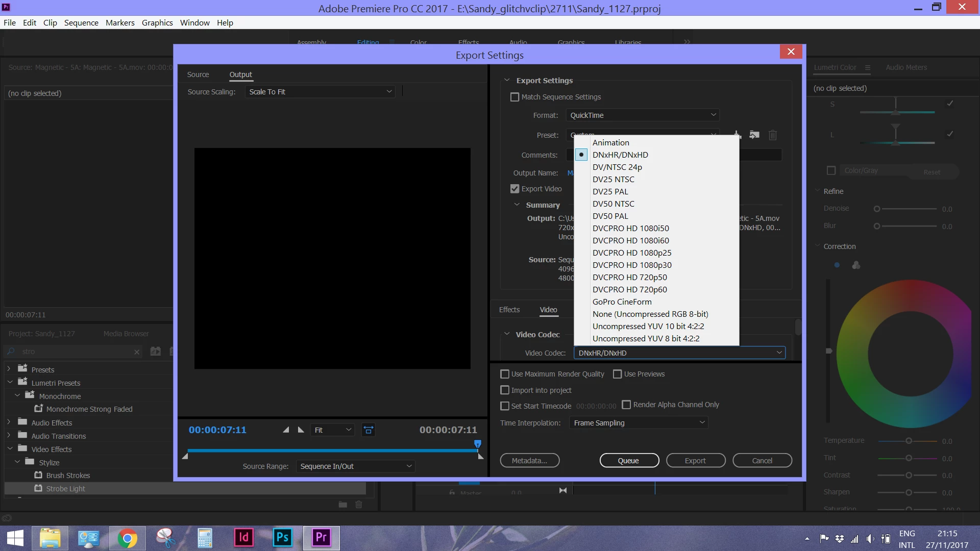Open the Source Range dropdown
This screenshot has width=980, height=551.
[355, 466]
